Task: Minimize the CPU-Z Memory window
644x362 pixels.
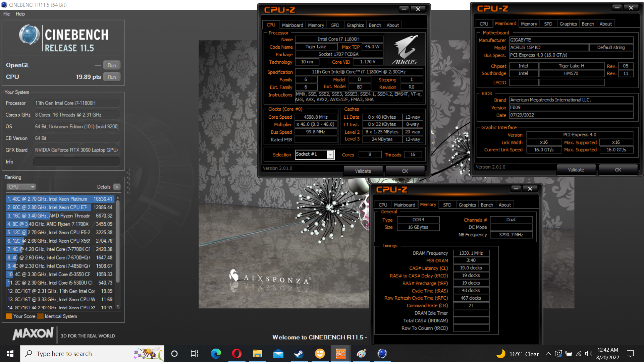Action: (x=516, y=189)
